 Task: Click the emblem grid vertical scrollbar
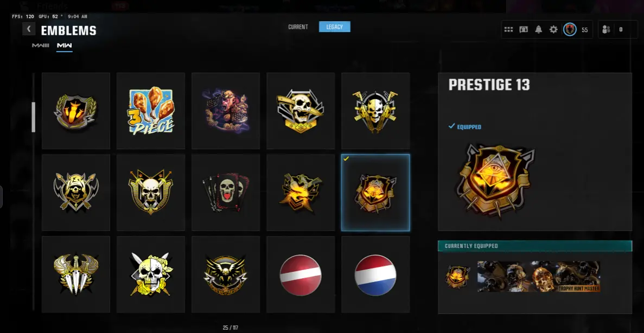point(34,117)
